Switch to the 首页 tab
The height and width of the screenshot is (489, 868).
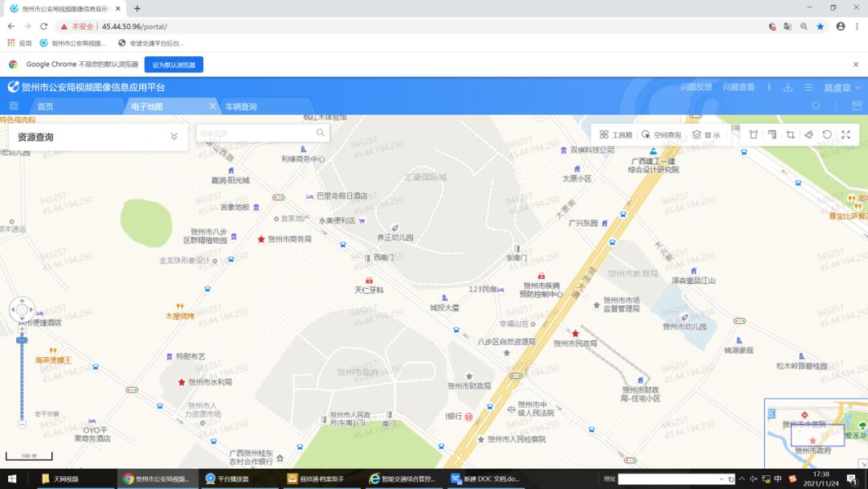45,105
